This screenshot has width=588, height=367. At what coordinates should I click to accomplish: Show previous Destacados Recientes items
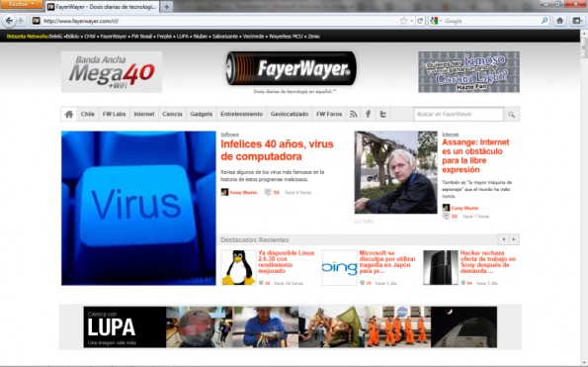(503, 239)
